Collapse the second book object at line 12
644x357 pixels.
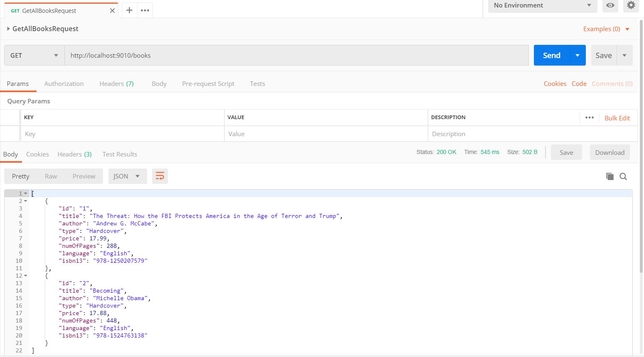tap(26, 276)
